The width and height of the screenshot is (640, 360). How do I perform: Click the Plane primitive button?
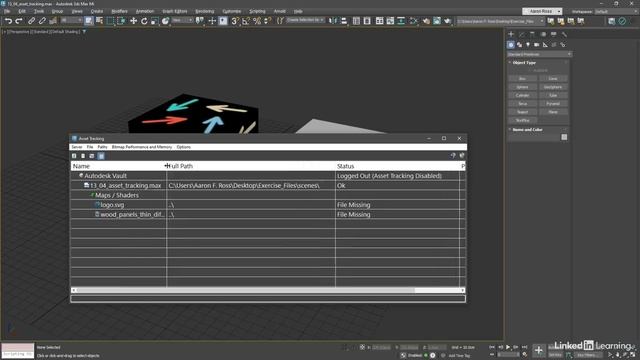point(553,112)
